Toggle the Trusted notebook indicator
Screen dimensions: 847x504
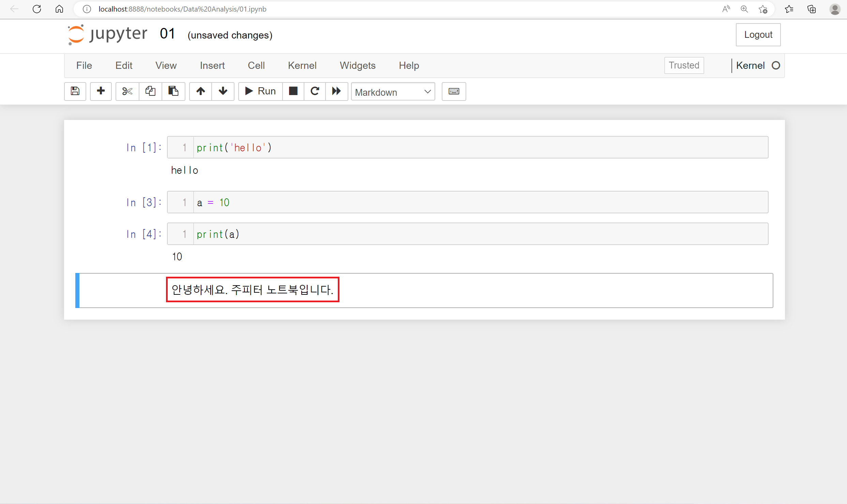pos(684,65)
